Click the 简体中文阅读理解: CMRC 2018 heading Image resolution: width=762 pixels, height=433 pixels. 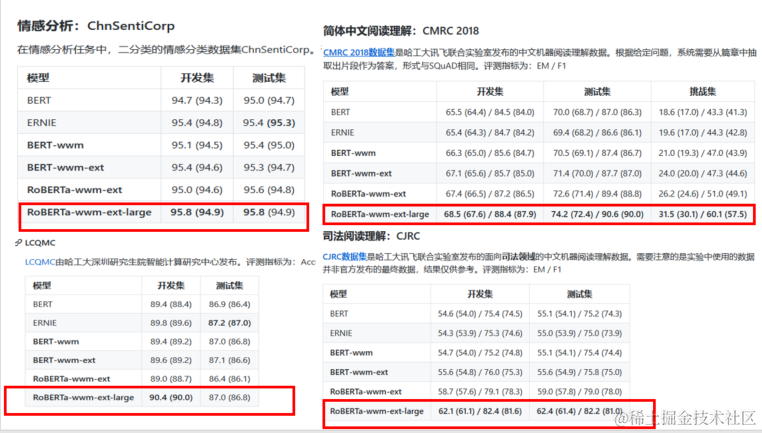pyautogui.click(x=401, y=31)
